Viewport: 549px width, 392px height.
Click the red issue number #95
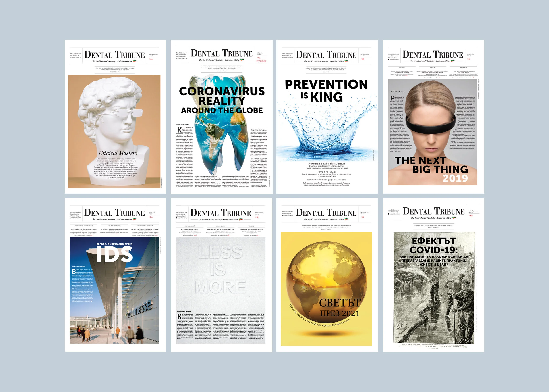(362, 59)
